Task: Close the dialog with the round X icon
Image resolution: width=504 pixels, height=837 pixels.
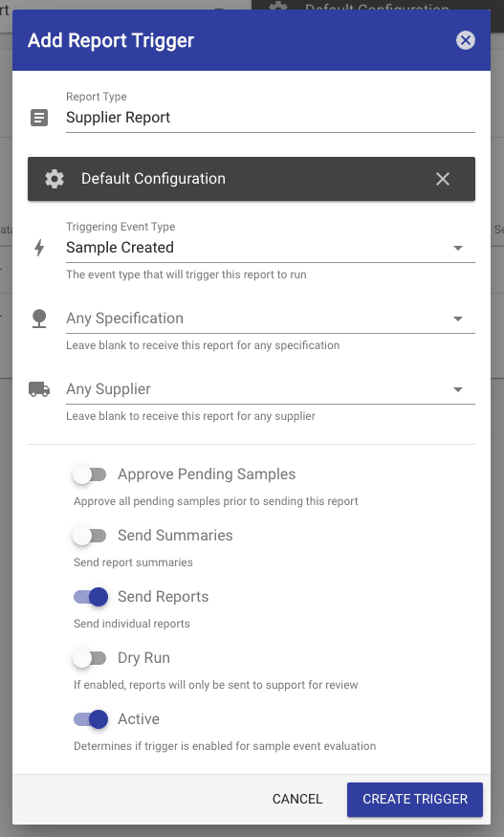Action: coord(466,40)
